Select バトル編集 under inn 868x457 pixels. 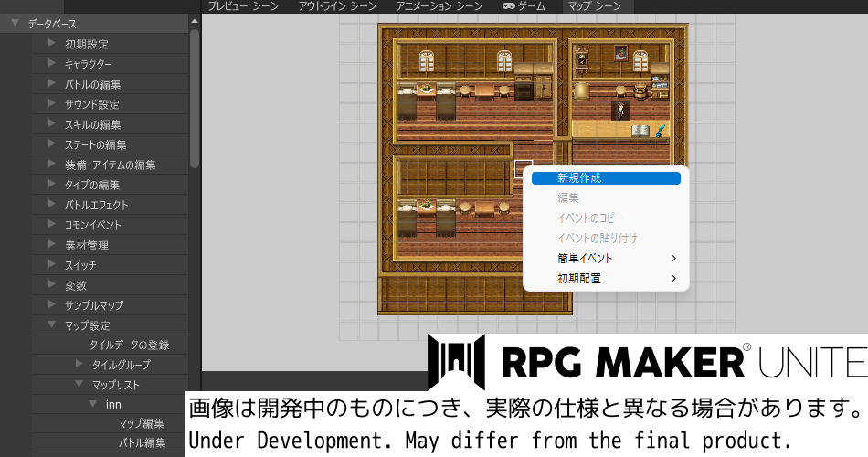[x=142, y=444]
